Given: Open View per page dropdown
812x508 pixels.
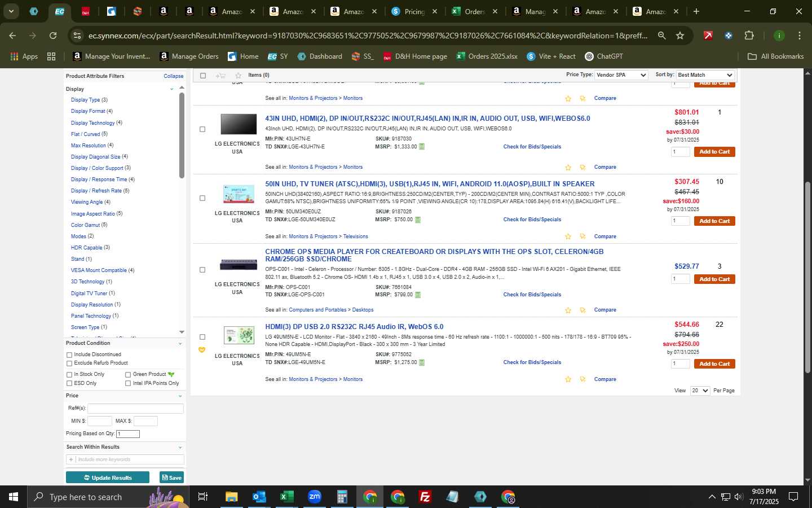Looking at the screenshot, I should (x=700, y=391).
